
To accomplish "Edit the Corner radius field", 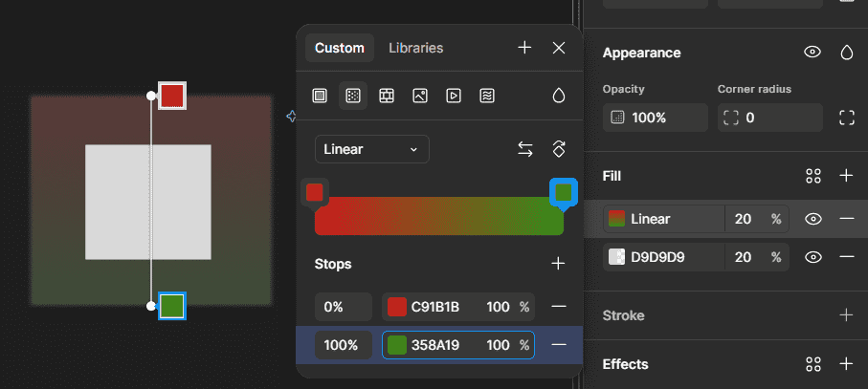I will [x=770, y=118].
